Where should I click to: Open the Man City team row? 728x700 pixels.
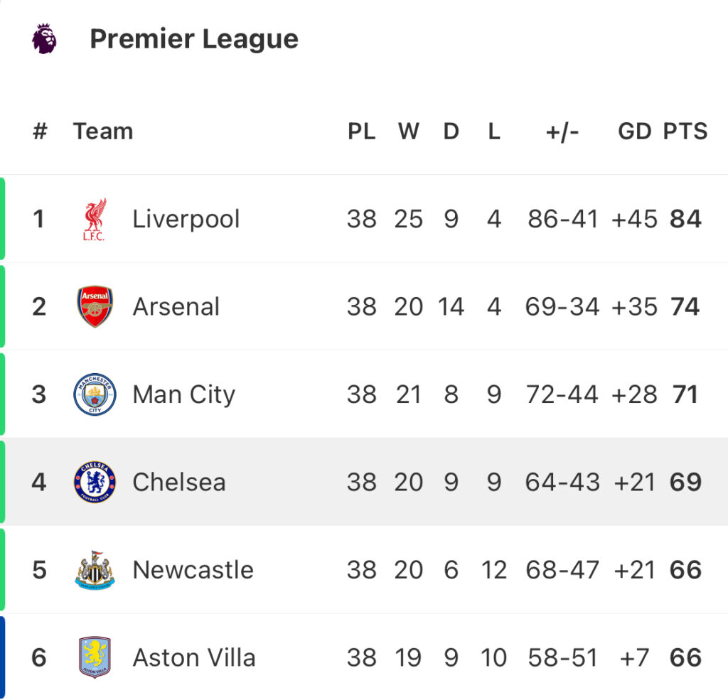point(364,394)
